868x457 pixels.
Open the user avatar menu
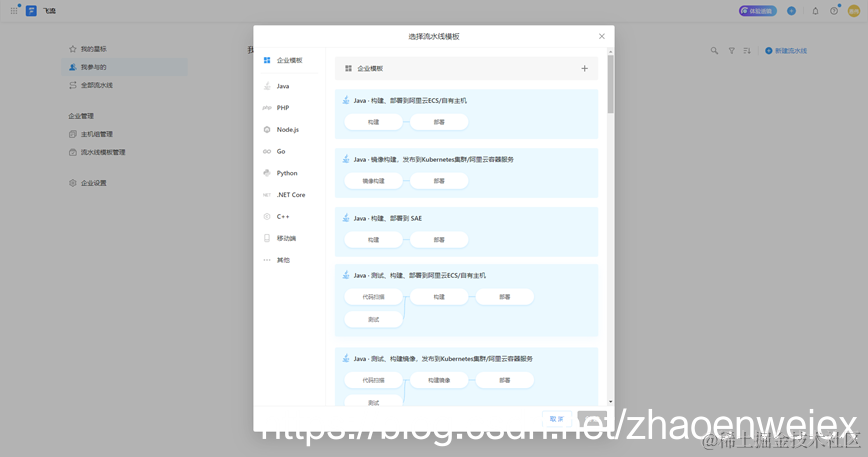854,11
